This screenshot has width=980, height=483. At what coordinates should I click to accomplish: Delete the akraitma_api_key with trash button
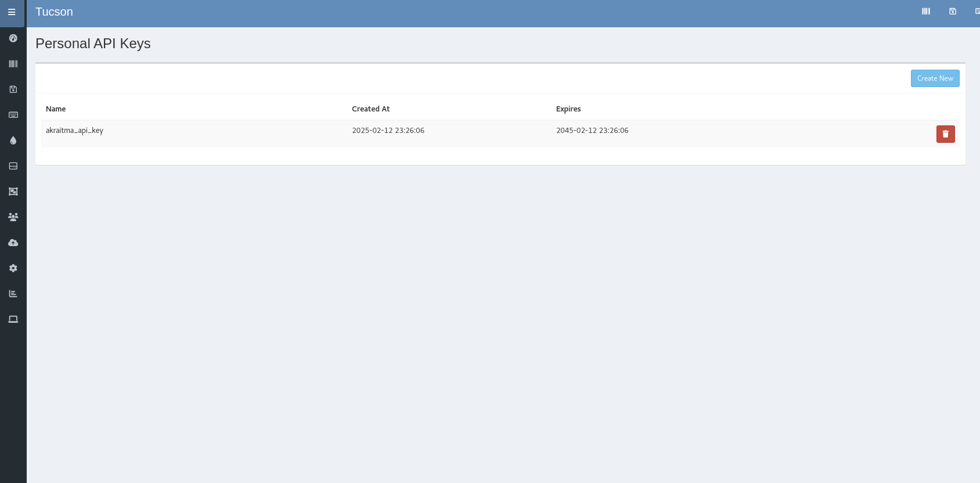click(945, 134)
